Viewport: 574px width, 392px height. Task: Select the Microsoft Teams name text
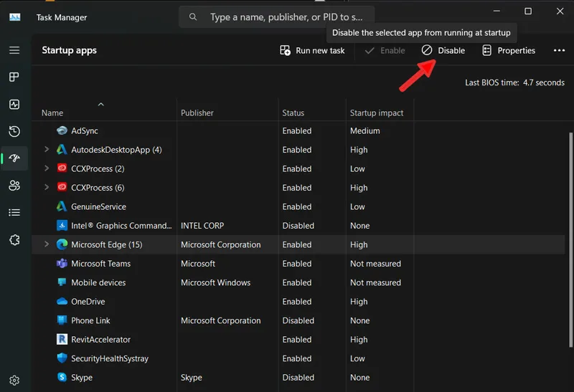tap(100, 264)
